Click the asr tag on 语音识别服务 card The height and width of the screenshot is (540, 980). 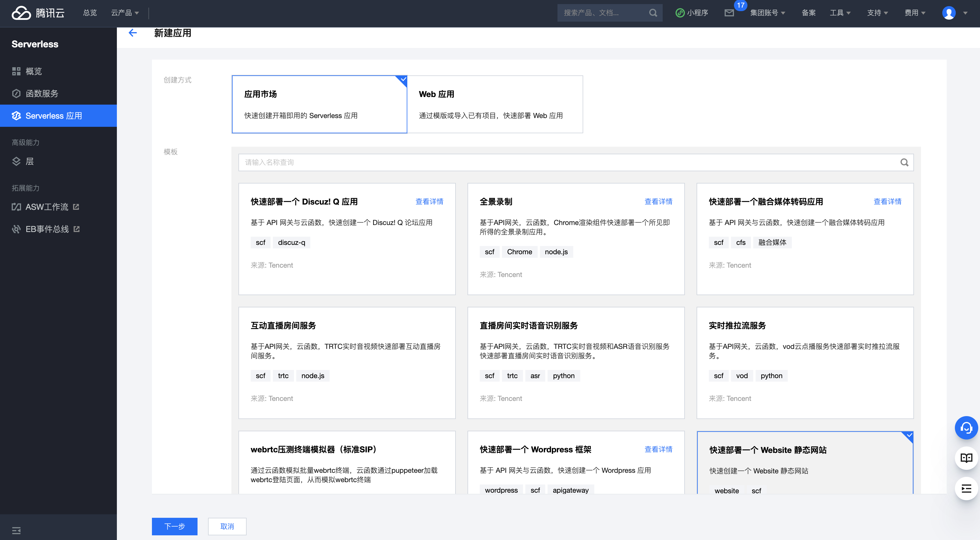tap(535, 376)
